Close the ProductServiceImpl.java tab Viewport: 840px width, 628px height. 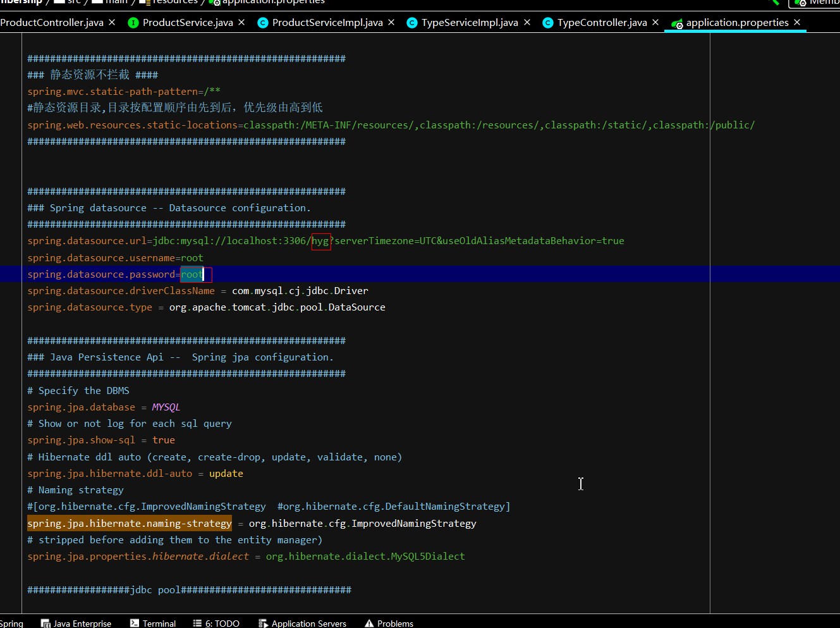tap(391, 22)
